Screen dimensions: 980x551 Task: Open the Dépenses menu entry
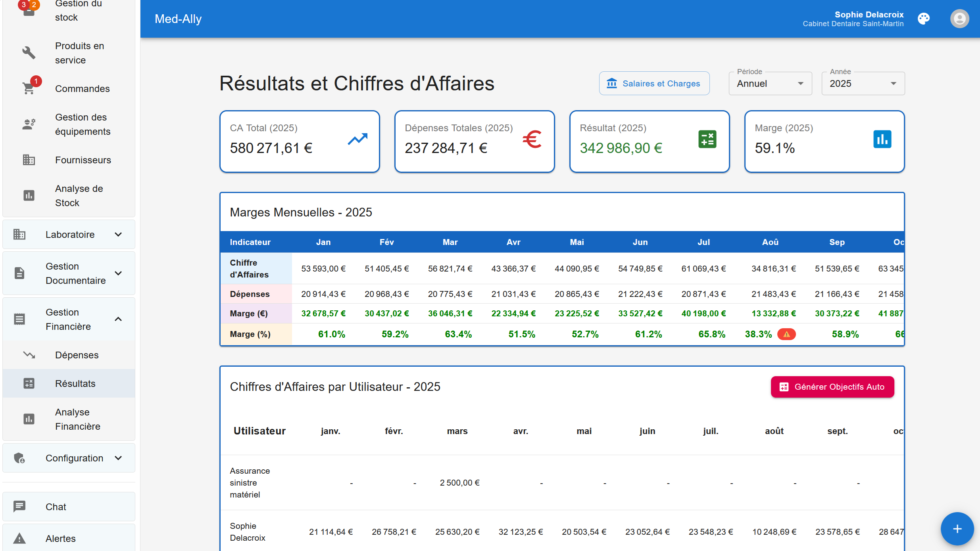point(69,355)
